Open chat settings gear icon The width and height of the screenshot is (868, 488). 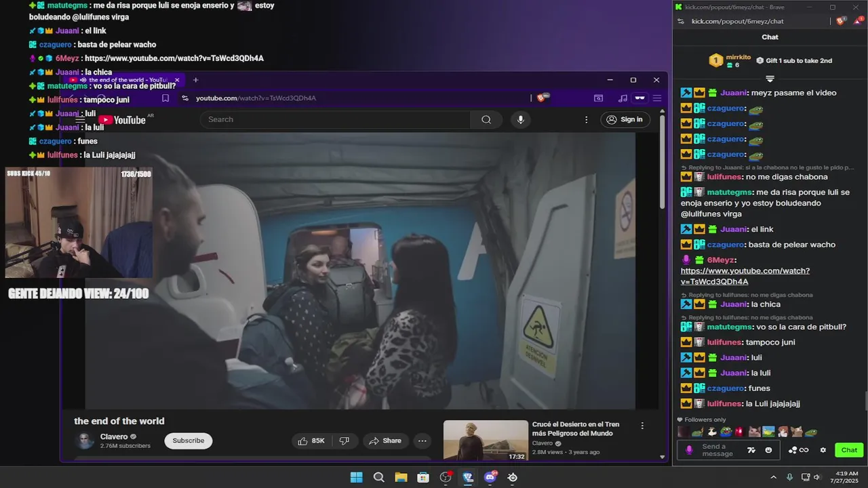(823, 450)
